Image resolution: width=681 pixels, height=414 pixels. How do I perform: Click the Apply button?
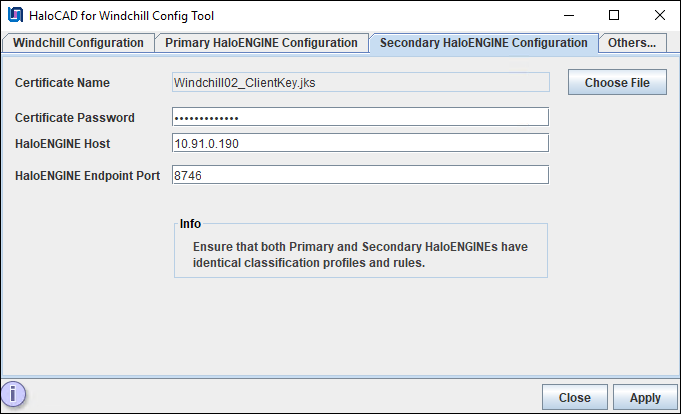tap(644, 397)
